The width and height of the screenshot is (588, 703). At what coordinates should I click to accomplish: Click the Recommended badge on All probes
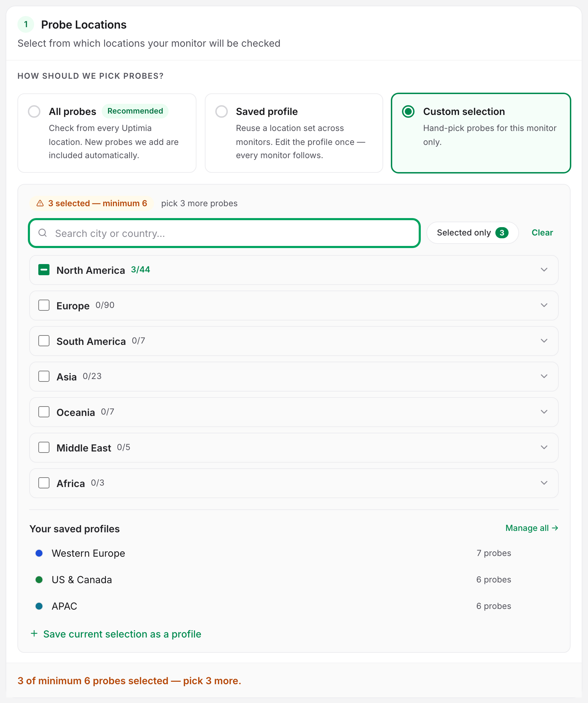click(x=135, y=111)
